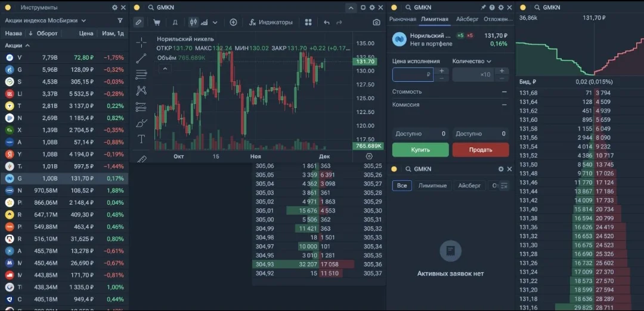Click the clear-list icon beside order filter tabs
The image size is (644, 311).
[x=504, y=186]
